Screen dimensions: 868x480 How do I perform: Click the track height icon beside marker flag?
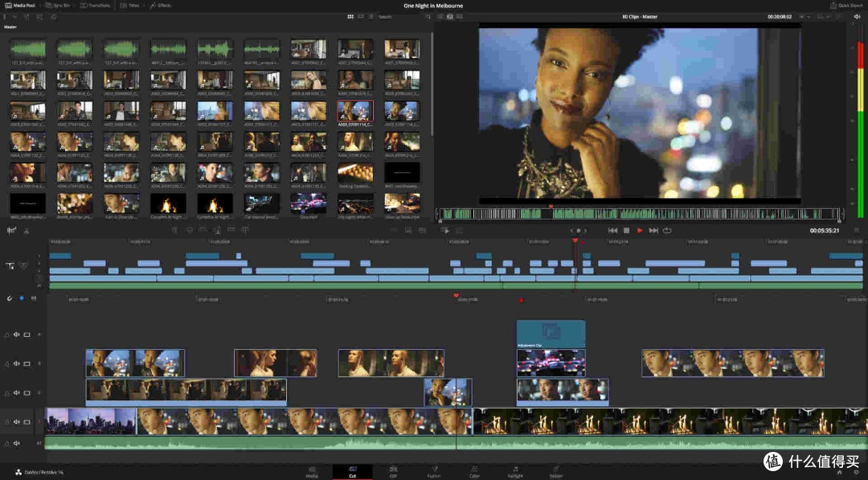pyautogui.click(x=34, y=298)
